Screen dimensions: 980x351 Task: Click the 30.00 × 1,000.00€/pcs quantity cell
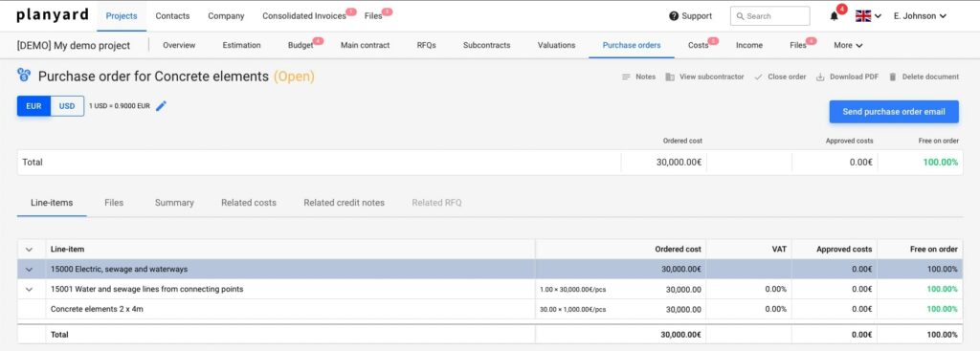[x=572, y=310]
